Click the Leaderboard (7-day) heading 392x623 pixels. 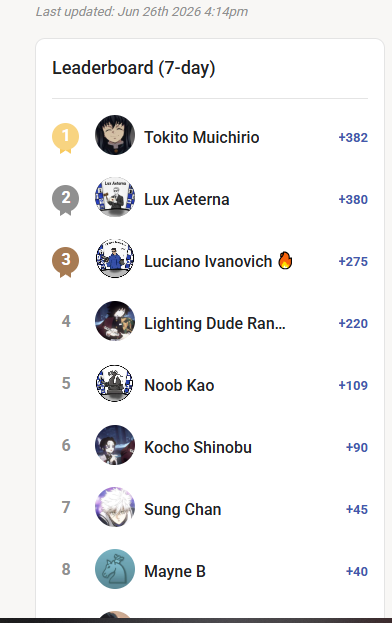133,68
